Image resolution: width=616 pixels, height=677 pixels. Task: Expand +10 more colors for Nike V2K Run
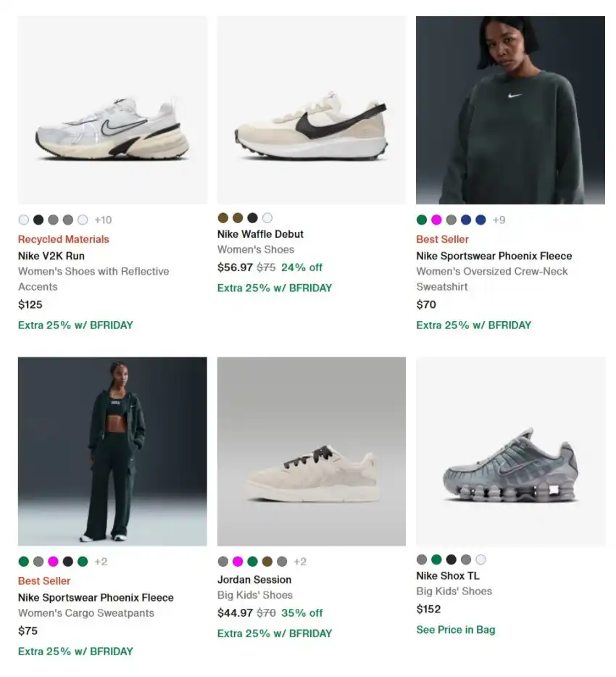[x=103, y=220]
